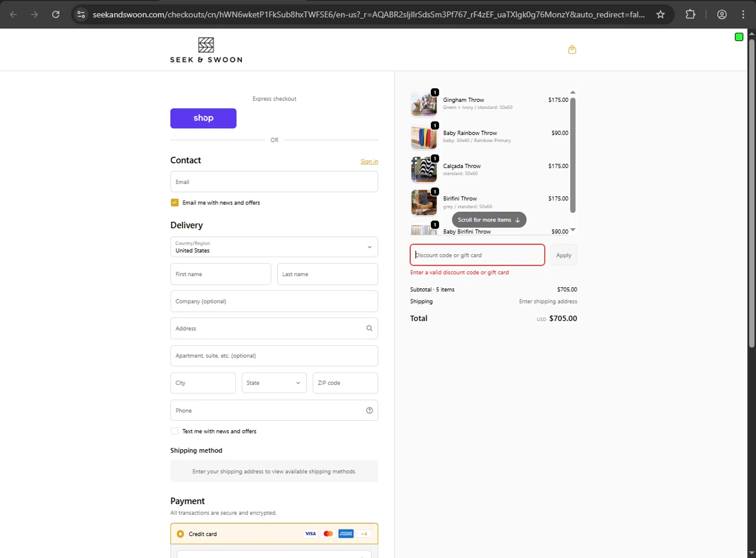Click the browser back arrow
This screenshot has width=756, height=558.
click(14, 14)
